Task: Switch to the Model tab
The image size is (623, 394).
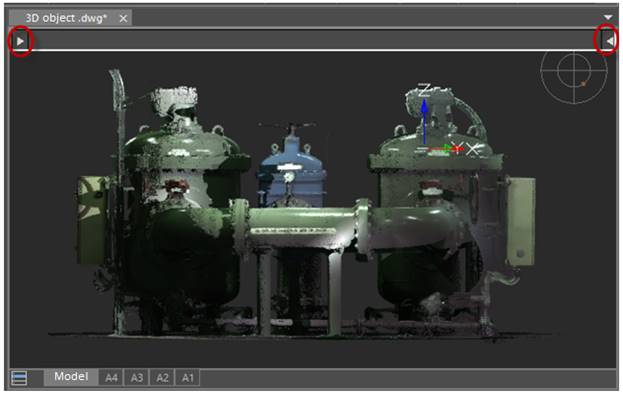Action: 71,377
